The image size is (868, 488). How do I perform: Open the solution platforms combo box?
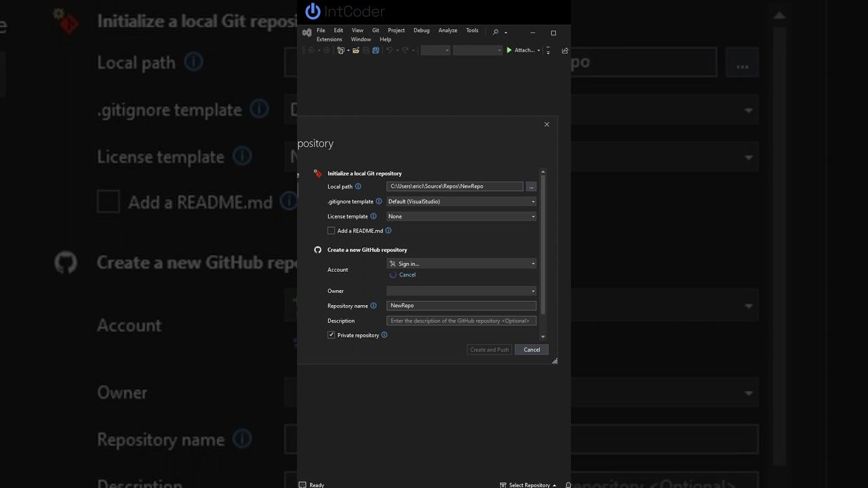(477, 50)
